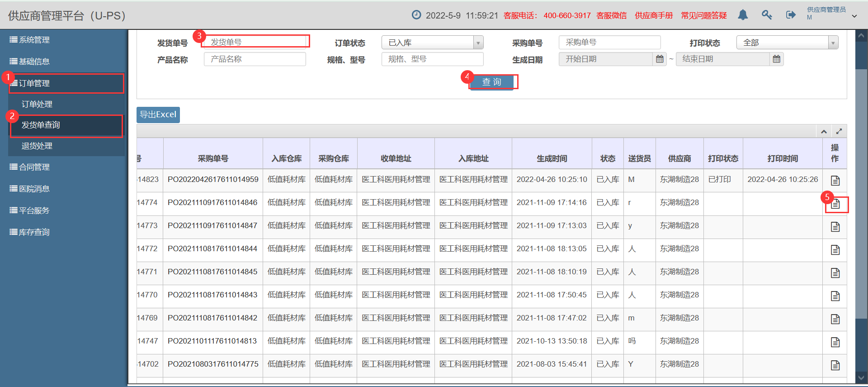Click timestamp 2021-08-03 15:45:41
This screenshot has height=387, width=868.
(552, 364)
